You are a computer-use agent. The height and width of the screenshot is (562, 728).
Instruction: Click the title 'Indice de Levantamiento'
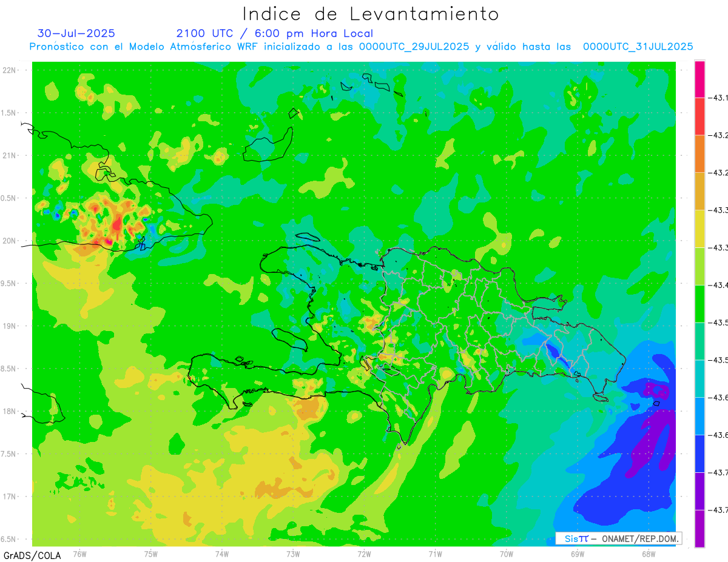click(371, 13)
